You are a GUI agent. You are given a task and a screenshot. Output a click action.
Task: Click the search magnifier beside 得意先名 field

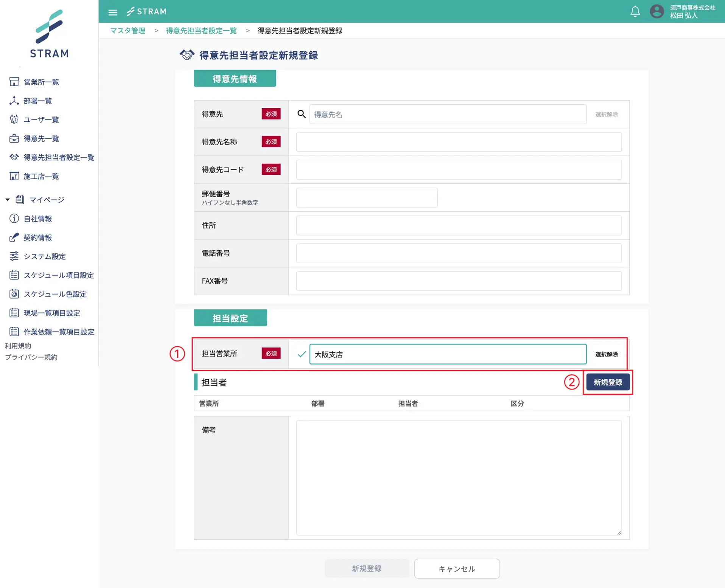pos(301,114)
